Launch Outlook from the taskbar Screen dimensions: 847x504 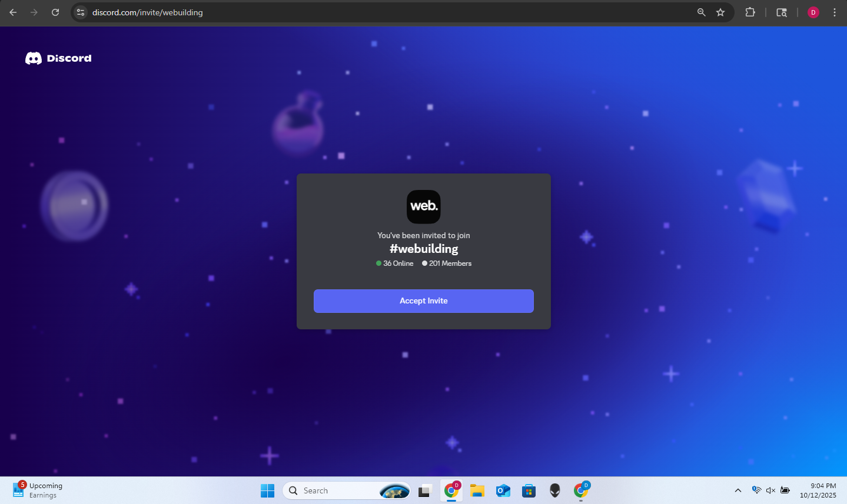[x=503, y=490]
